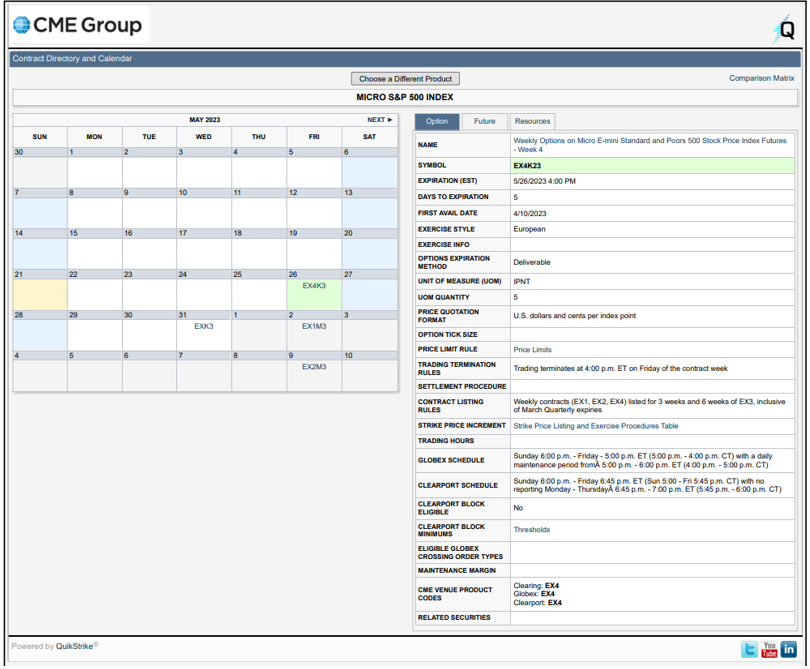Click the ClearPort schedule hours text
The image size is (810, 669).
647,485
